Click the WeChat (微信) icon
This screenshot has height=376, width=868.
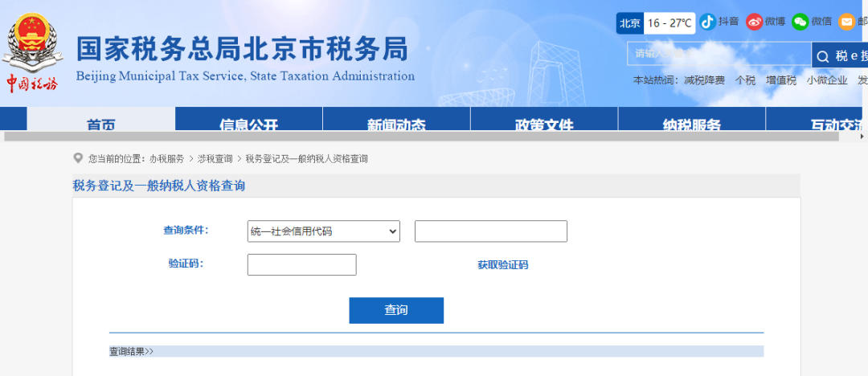800,22
